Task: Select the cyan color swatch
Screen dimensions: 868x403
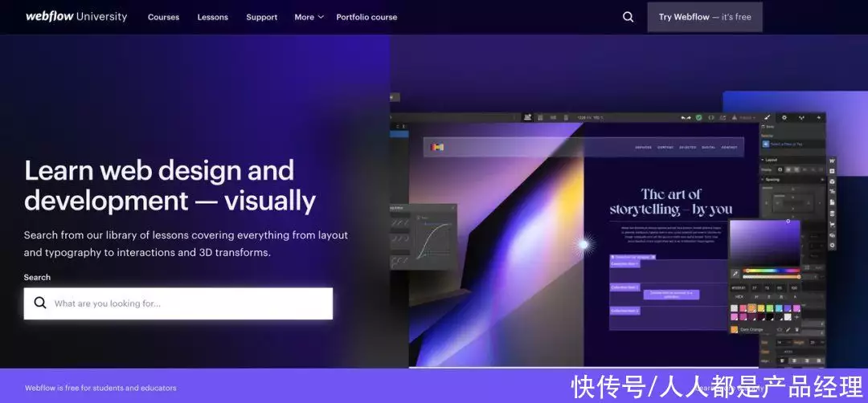Action: pos(778,308)
